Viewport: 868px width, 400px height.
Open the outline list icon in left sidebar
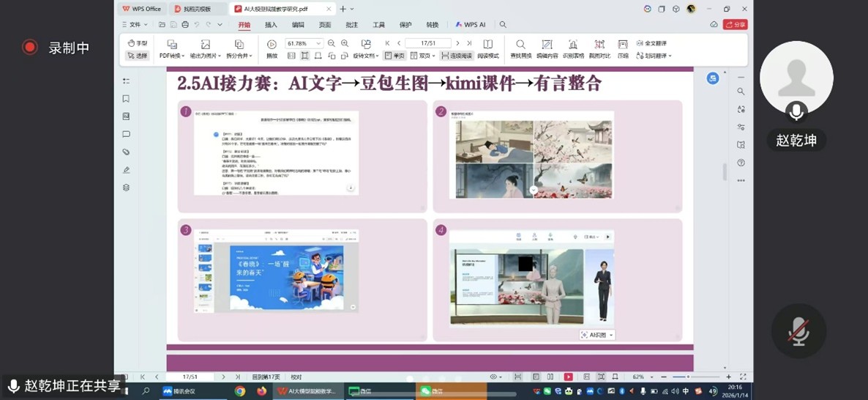coord(126,81)
